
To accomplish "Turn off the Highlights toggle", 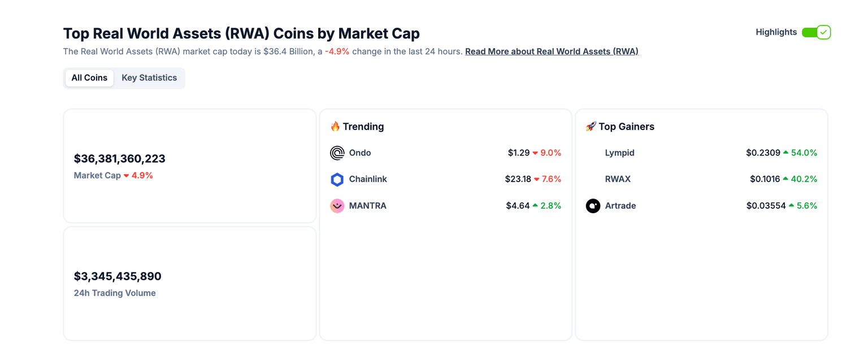I will (x=816, y=32).
